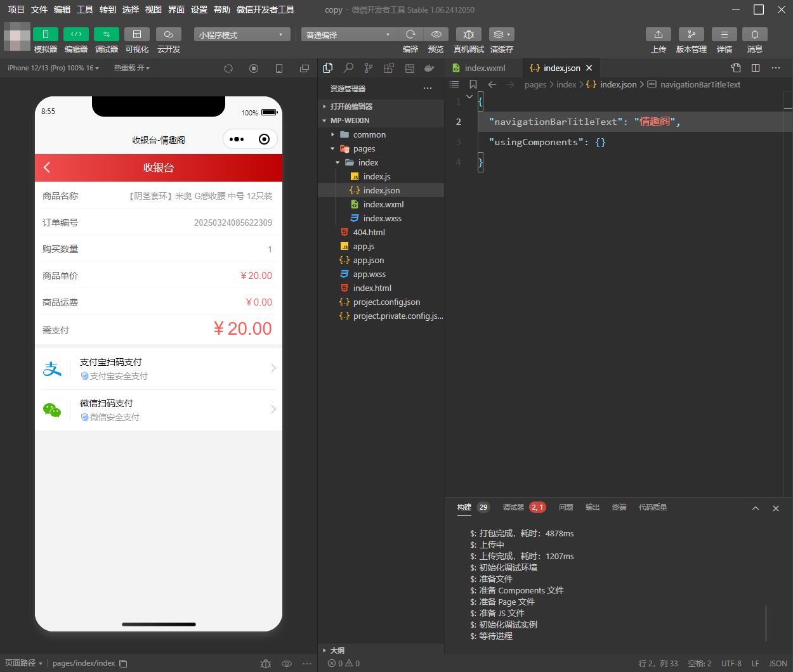Open the 工具 menu in menu bar
793x672 pixels.
(x=85, y=10)
